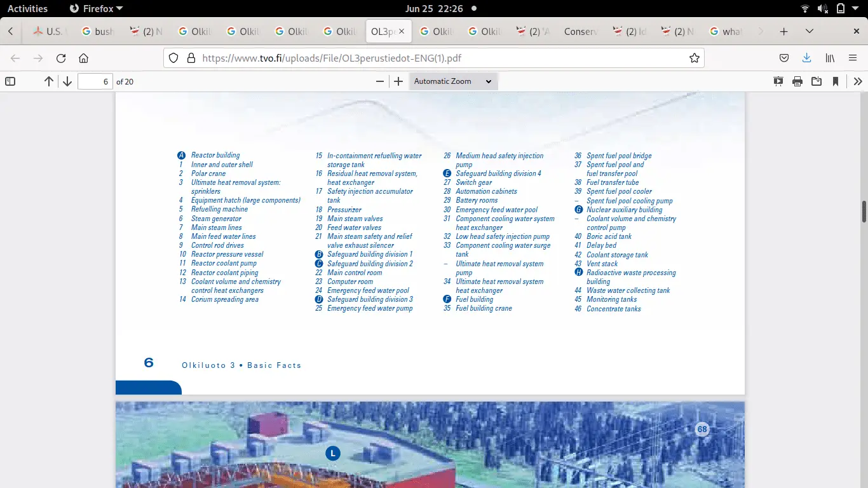Image resolution: width=868 pixels, height=488 pixels.
Task: Open a new browser tab
Action: point(784,31)
